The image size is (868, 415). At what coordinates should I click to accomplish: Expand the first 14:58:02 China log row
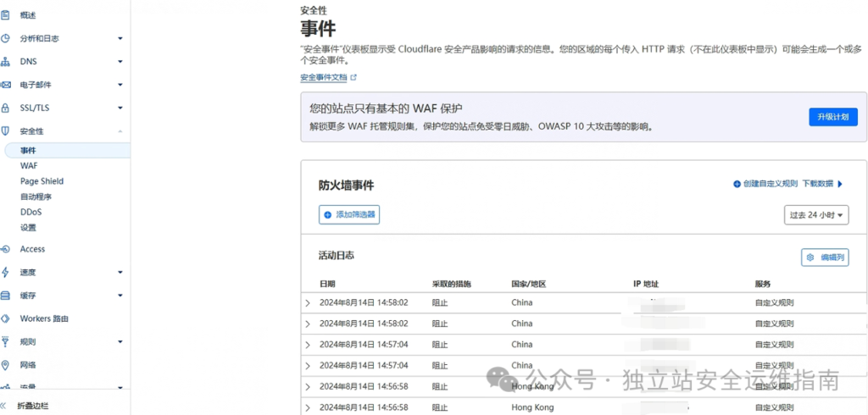pos(309,302)
